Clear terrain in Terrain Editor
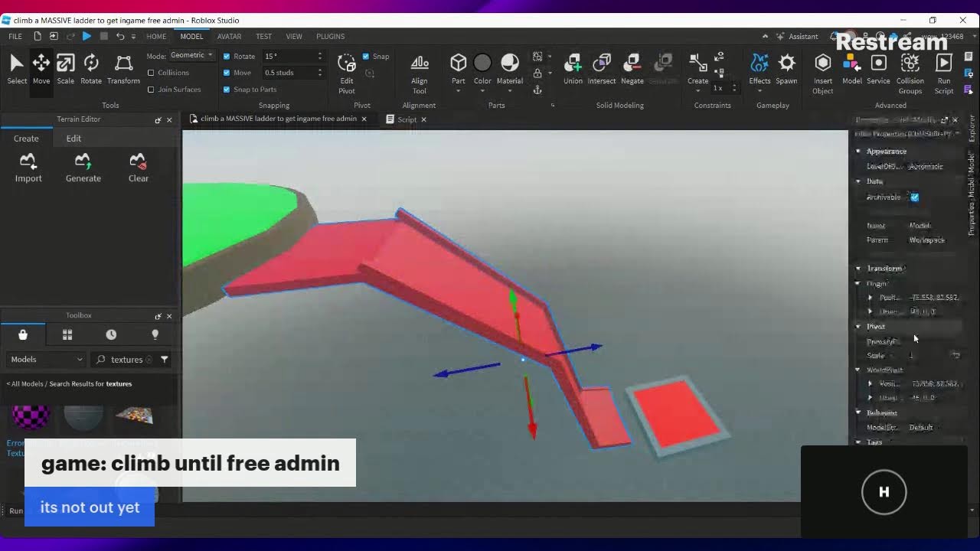Viewport: 980px width, 551px height. (139, 168)
